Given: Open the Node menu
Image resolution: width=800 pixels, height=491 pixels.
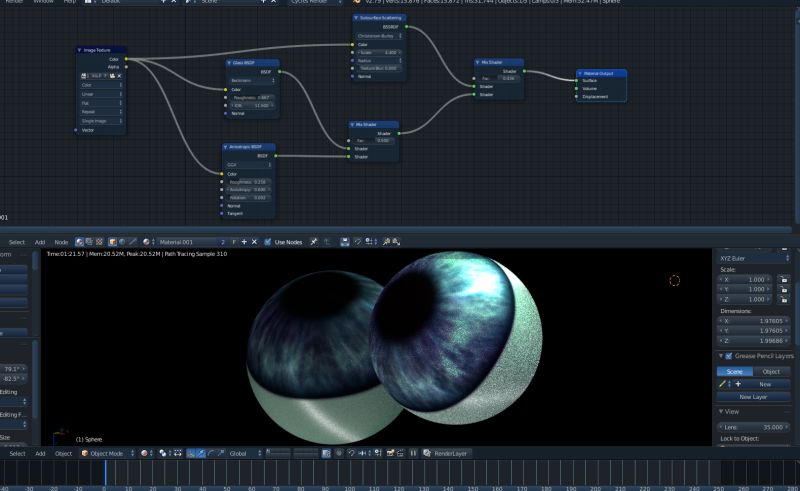Looking at the screenshot, I should pyautogui.click(x=61, y=242).
